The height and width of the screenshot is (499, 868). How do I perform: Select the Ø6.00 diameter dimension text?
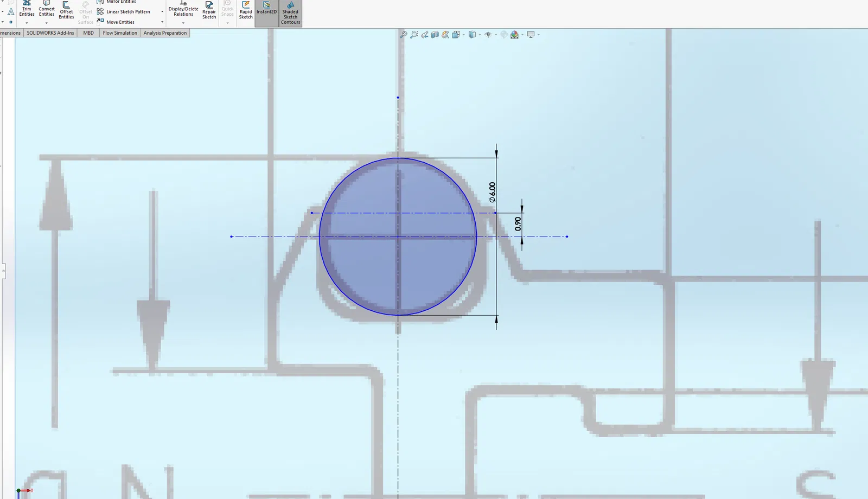click(492, 192)
